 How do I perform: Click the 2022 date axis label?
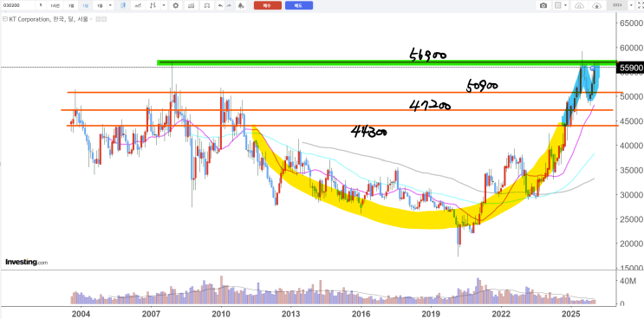point(501,313)
